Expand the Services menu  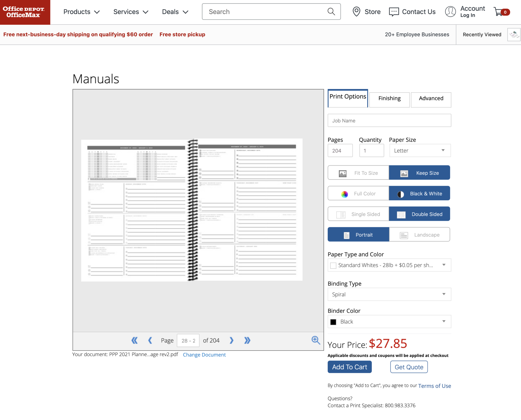[131, 12]
